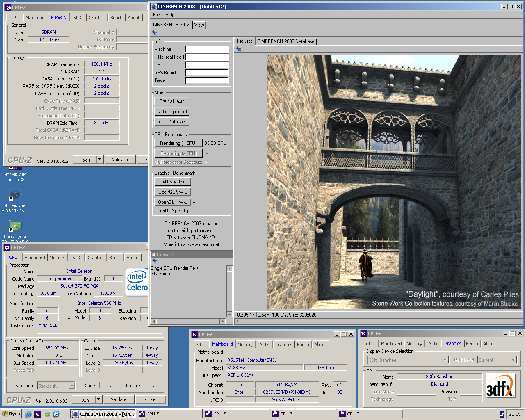Click console vertical scrollbar up arrow
This screenshot has height=420, width=525.
(x=229, y=268)
